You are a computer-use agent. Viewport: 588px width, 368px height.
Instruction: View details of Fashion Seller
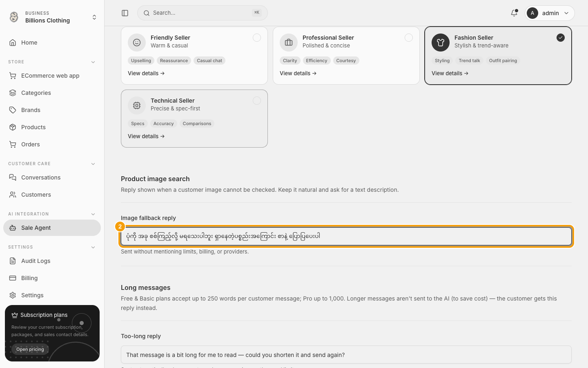coord(450,73)
